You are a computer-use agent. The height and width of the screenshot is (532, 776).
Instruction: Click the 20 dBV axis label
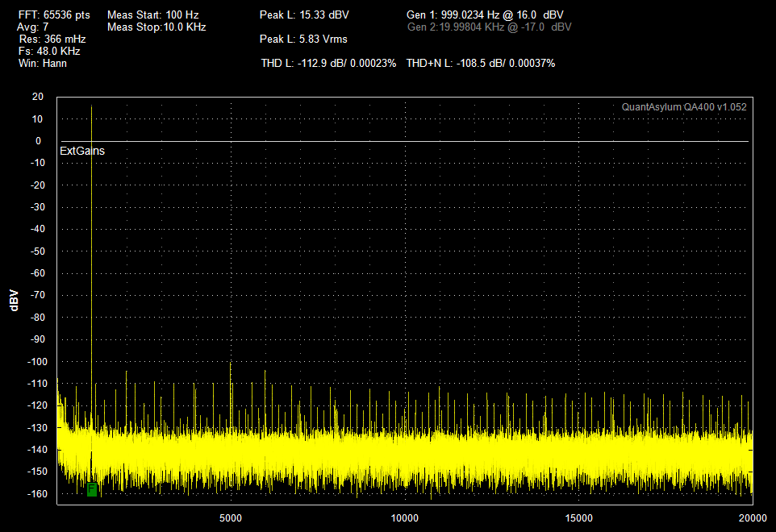pos(38,97)
